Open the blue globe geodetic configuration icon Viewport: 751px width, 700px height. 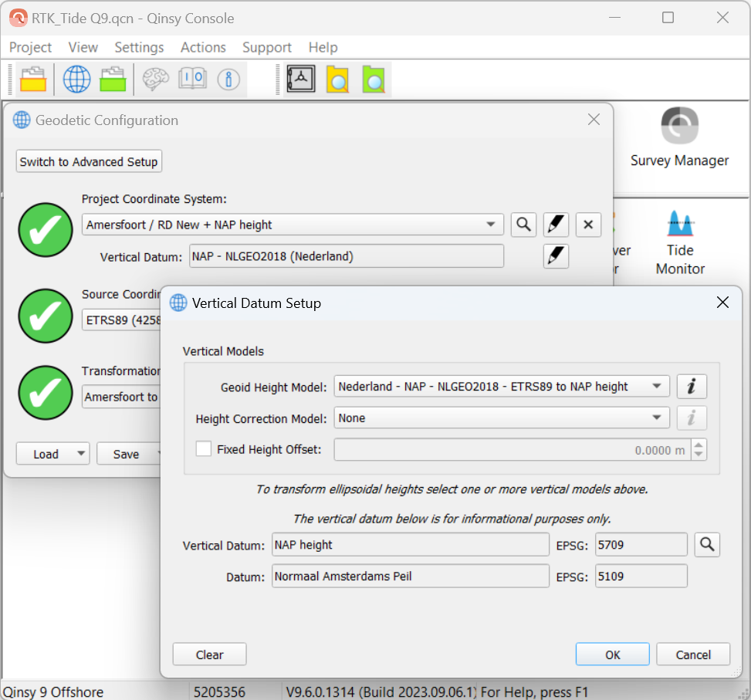pos(76,79)
